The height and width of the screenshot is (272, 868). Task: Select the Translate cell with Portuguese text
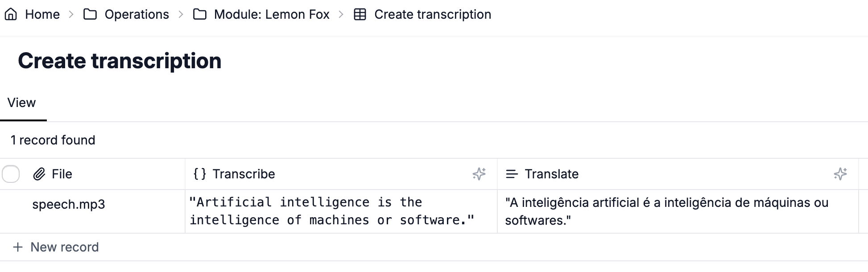tap(678, 211)
